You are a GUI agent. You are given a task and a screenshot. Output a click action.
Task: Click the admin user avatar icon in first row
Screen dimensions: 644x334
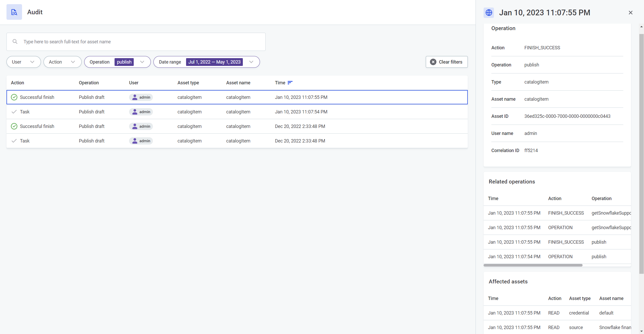coord(135,97)
